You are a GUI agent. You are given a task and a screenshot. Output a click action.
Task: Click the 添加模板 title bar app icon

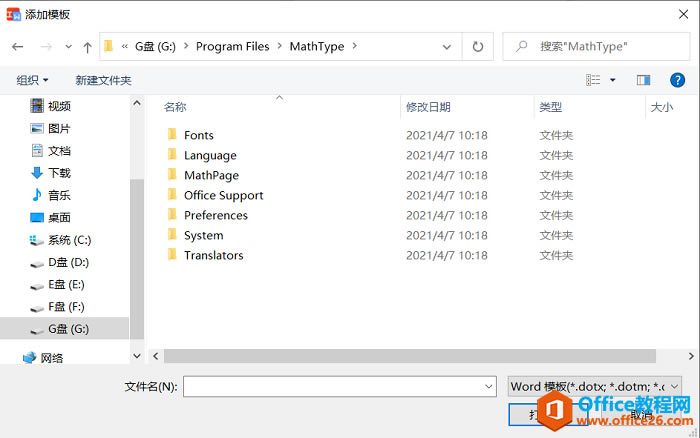tap(13, 14)
